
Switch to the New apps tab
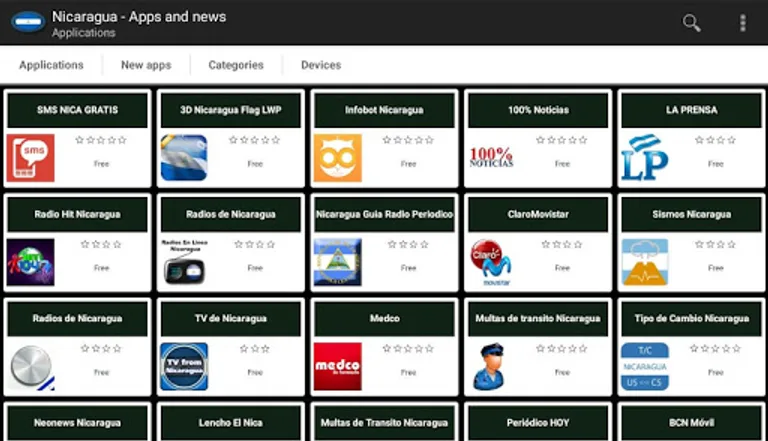coord(146,65)
